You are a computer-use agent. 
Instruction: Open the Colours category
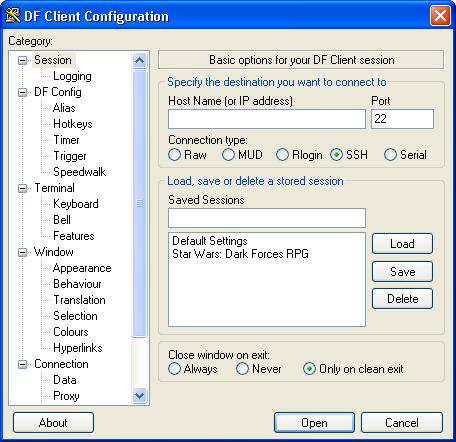(x=71, y=332)
